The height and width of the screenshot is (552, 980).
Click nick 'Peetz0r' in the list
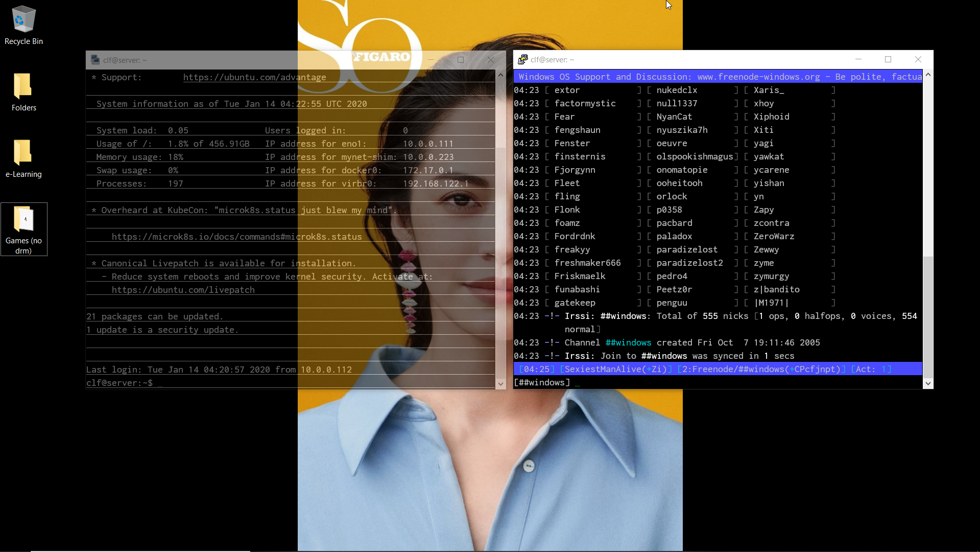[x=674, y=289]
